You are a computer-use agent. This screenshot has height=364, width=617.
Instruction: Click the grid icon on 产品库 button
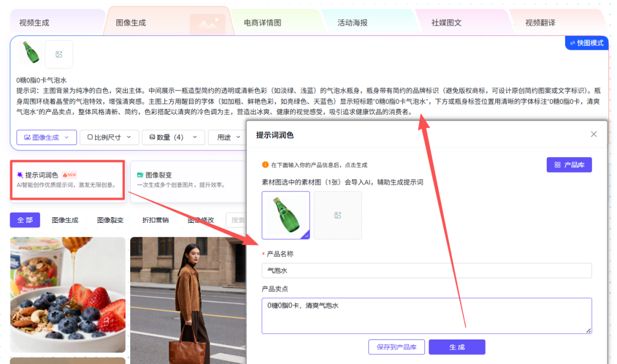(x=557, y=165)
